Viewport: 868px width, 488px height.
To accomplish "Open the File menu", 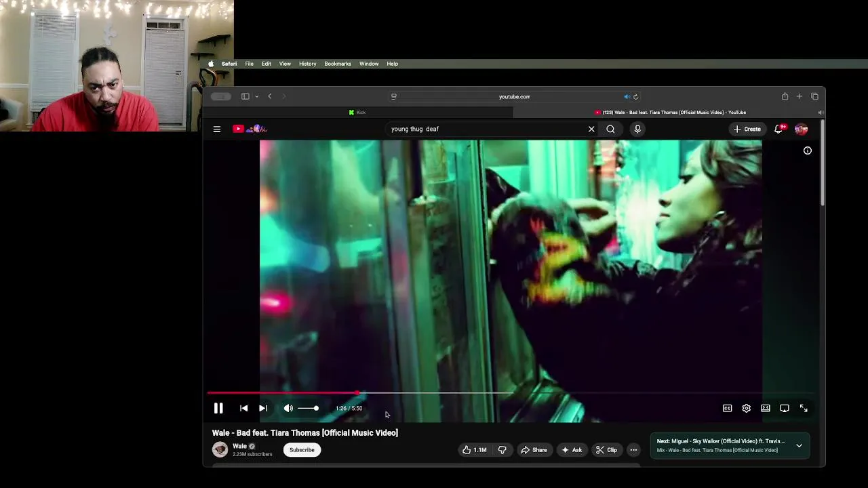I will coord(250,64).
